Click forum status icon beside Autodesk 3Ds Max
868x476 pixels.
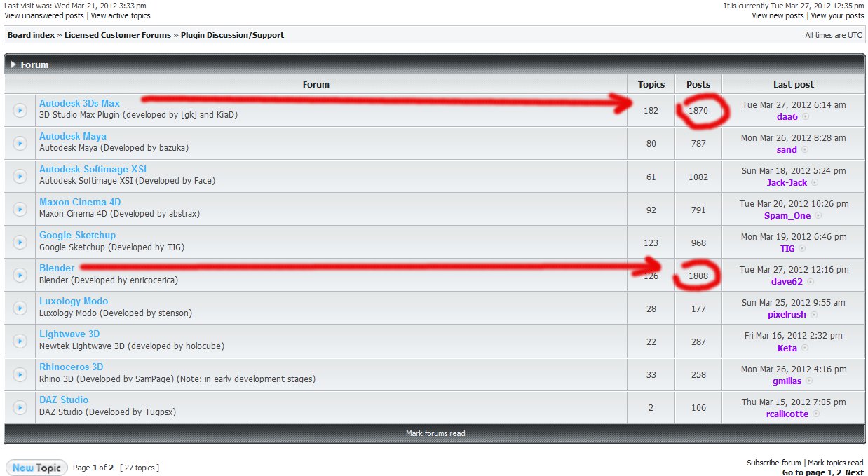click(20, 110)
